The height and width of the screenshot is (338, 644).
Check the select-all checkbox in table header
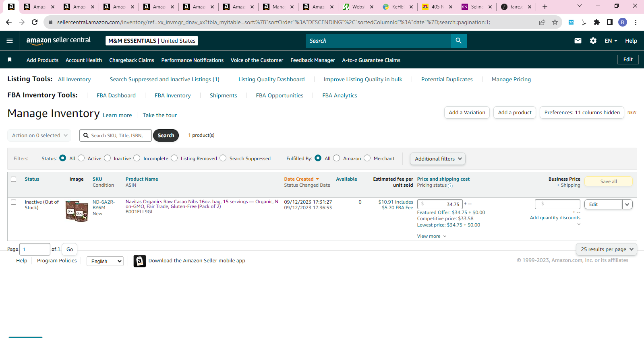(x=14, y=179)
